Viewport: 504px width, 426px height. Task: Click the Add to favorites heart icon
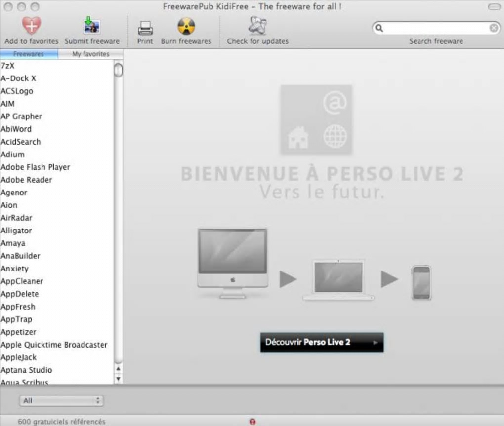[x=32, y=26]
